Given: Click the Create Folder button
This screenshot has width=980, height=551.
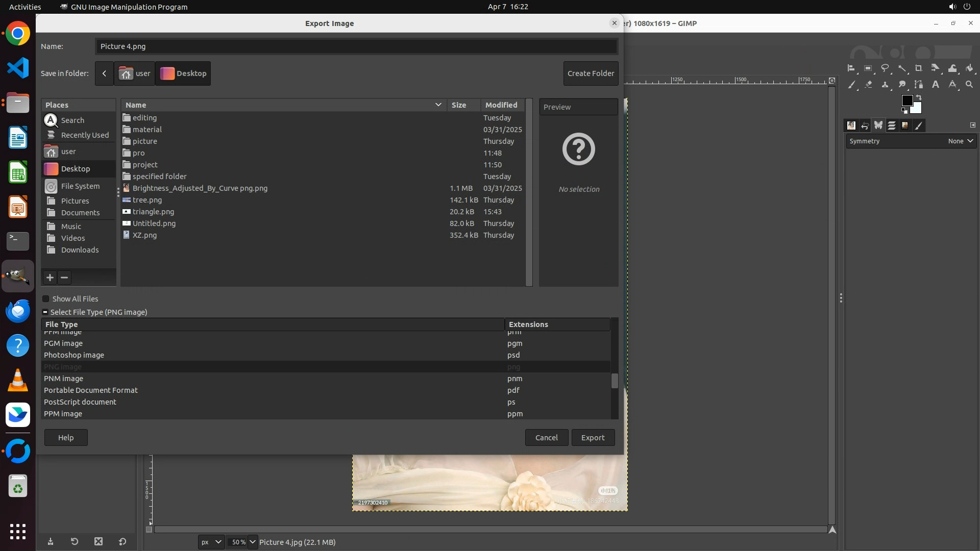Looking at the screenshot, I should pos(591,73).
